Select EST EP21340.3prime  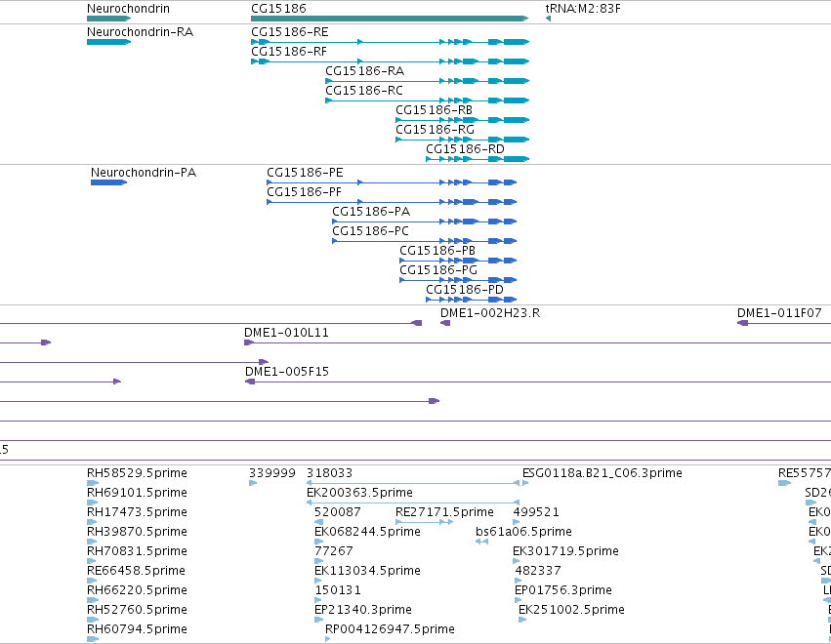tap(363, 610)
